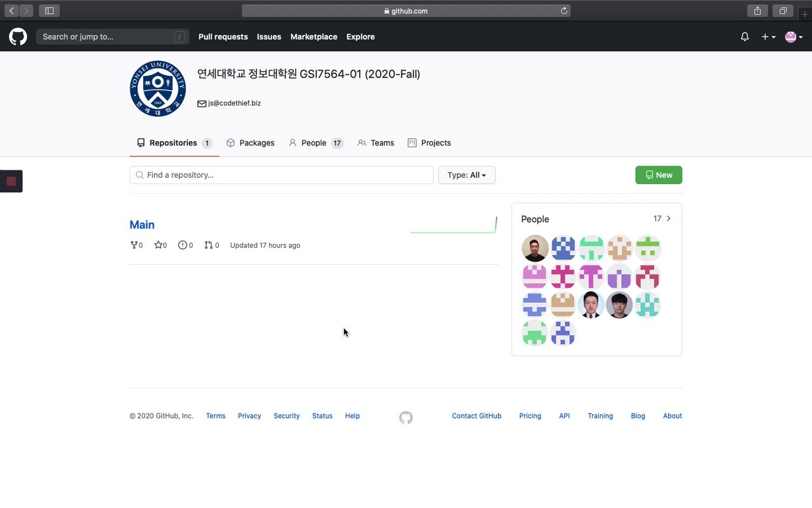Open the Status footer link

(x=322, y=416)
